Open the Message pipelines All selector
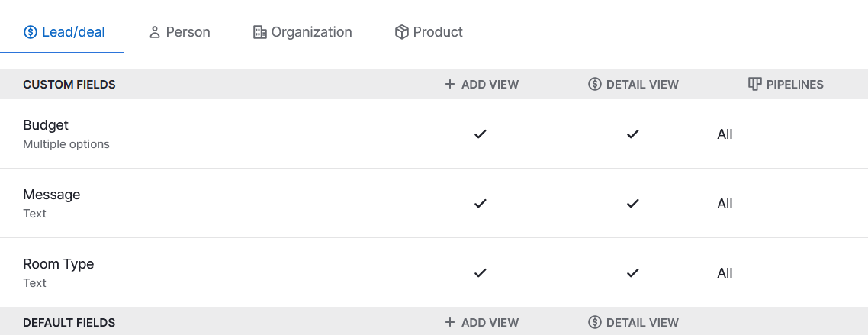This screenshot has width=868, height=335. 725,204
